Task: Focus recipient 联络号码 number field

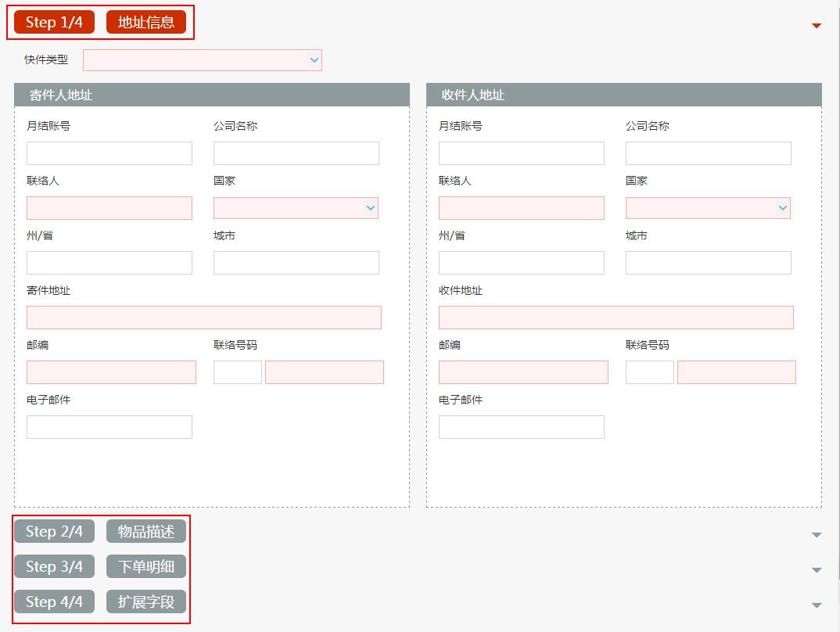Action: pyautogui.click(x=737, y=372)
